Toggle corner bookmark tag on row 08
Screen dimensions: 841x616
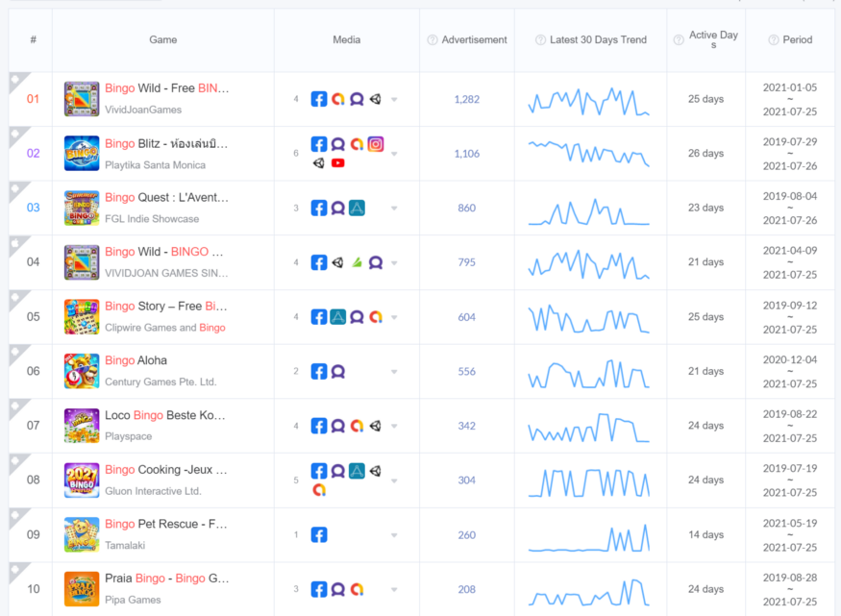(17, 461)
